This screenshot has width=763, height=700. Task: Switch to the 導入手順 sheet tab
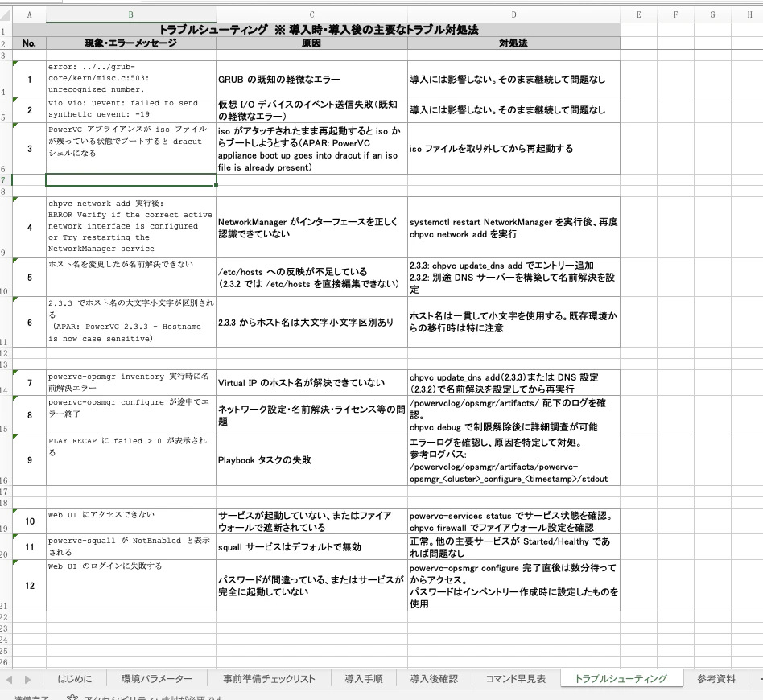(x=364, y=678)
